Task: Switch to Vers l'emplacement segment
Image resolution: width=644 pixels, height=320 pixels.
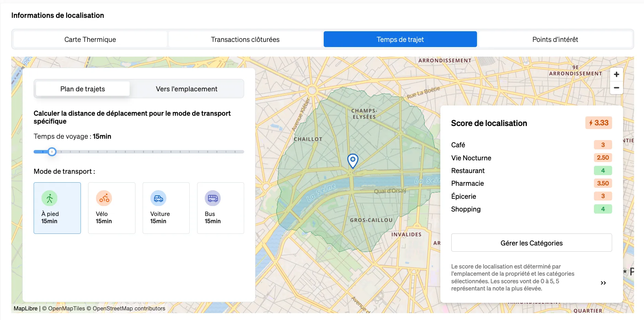Action: (187, 89)
